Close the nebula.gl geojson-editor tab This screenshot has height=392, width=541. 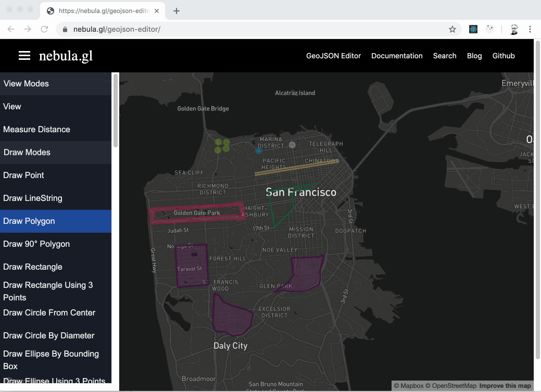[x=157, y=11]
